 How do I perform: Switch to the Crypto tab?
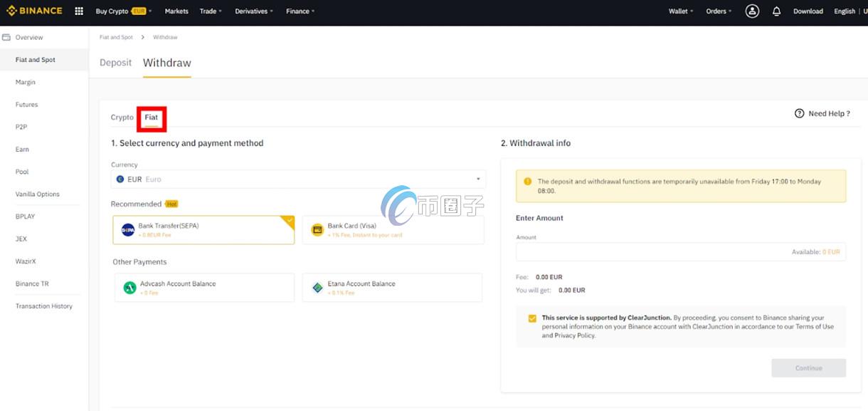coord(122,118)
